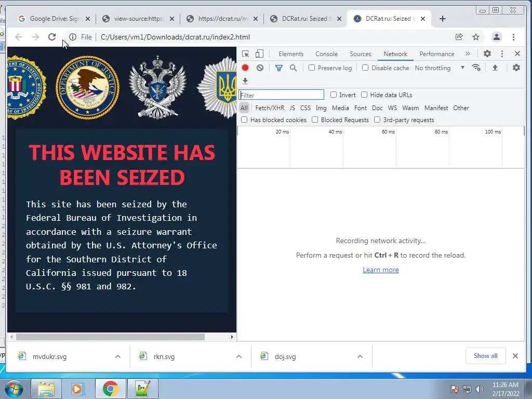
Task: Expand rkn.svg download options
Action: [239, 356]
